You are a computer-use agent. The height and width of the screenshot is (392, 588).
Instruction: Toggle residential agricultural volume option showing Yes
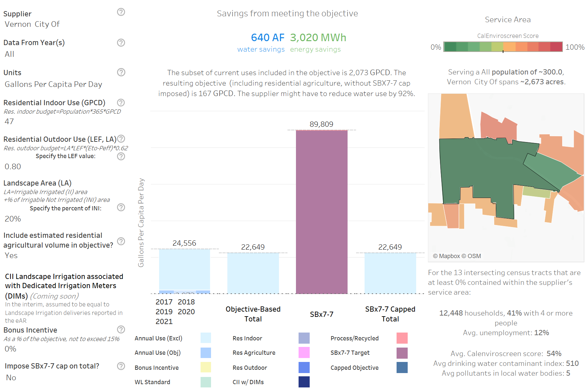(11, 255)
